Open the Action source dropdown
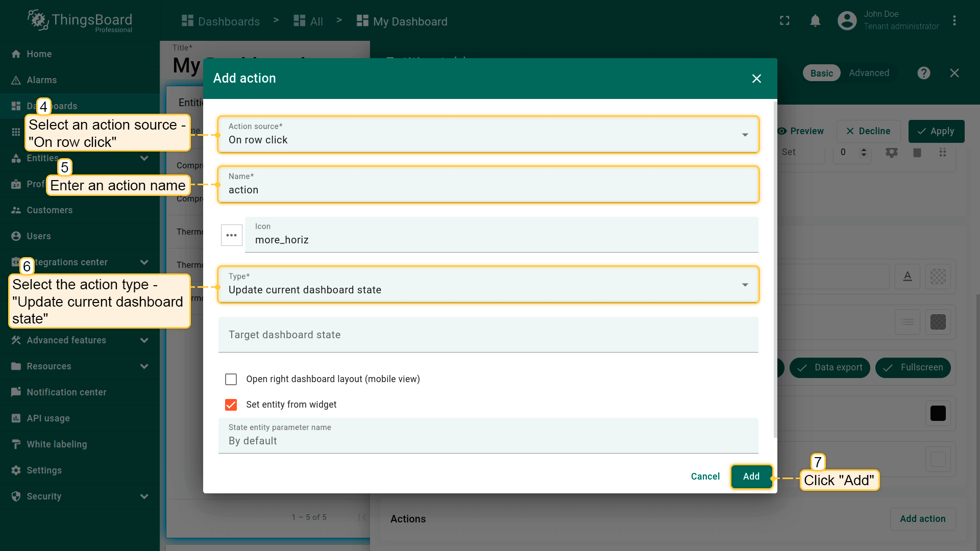 [488, 135]
